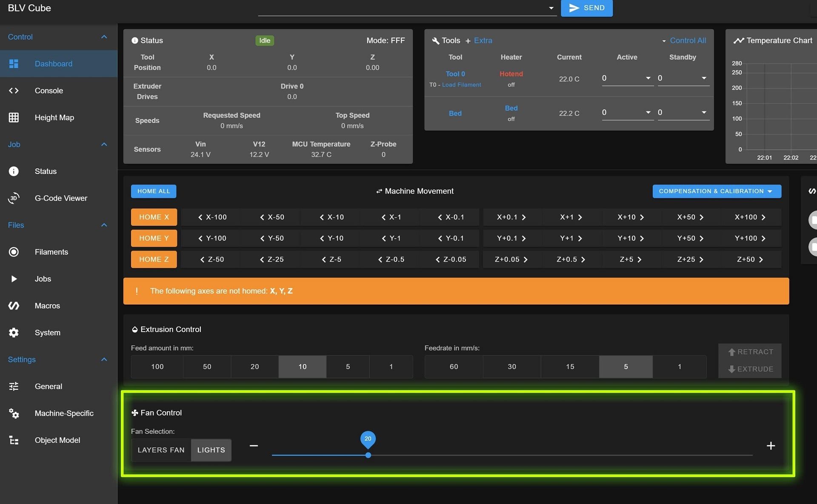
Task: Open Dashboard via its grid icon
Action: [x=14, y=64]
